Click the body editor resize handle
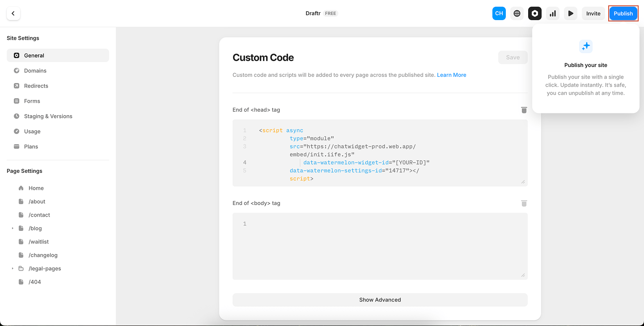This screenshot has height=326, width=644. tap(523, 275)
